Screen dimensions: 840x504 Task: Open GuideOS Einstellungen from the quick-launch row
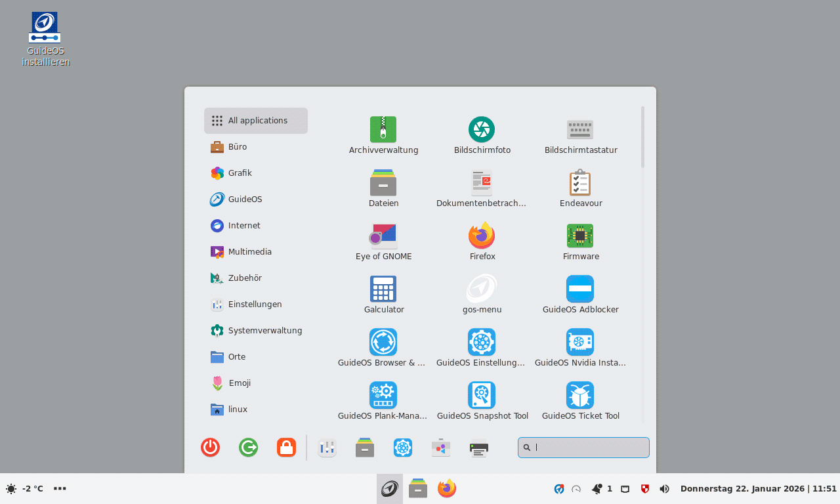point(403,448)
